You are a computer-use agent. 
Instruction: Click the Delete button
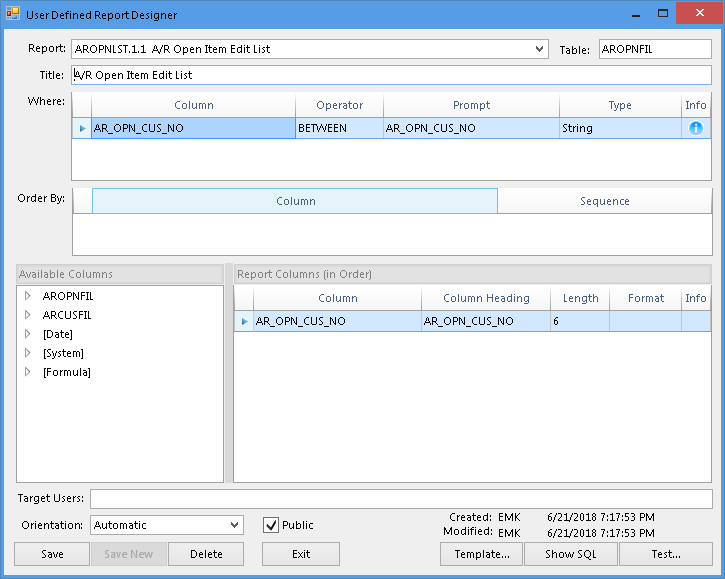pos(206,554)
